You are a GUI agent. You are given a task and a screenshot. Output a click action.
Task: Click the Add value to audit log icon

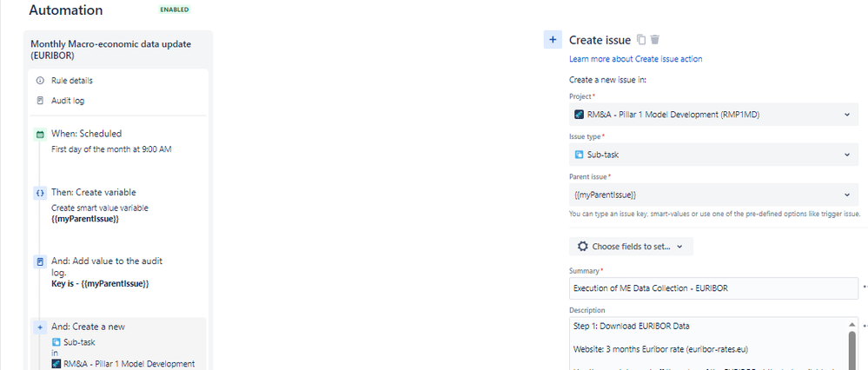pos(40,261)
